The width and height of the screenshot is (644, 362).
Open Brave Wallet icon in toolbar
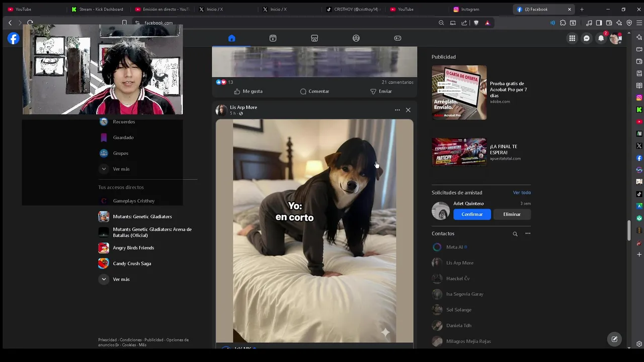[609, 23]
